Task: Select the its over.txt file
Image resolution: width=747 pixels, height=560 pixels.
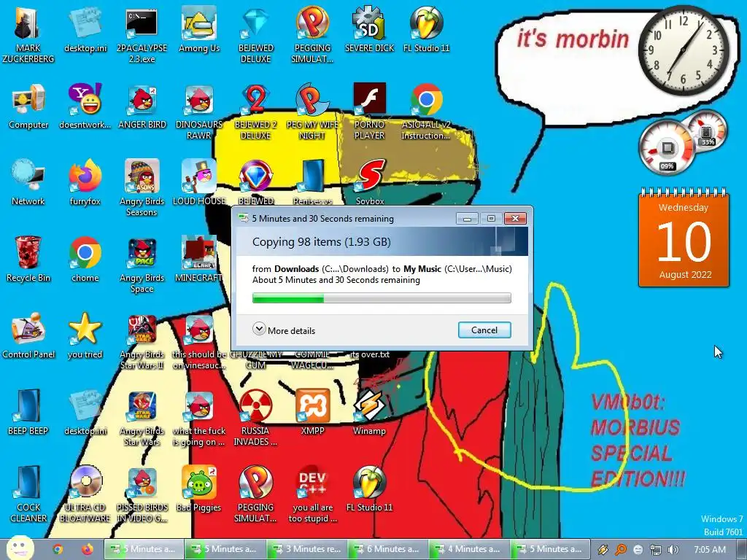Action: 369,354
